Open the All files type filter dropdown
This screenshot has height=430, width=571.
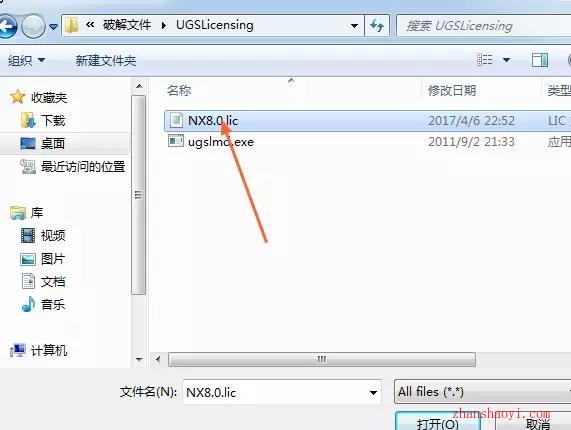click(x=483, y=392)
